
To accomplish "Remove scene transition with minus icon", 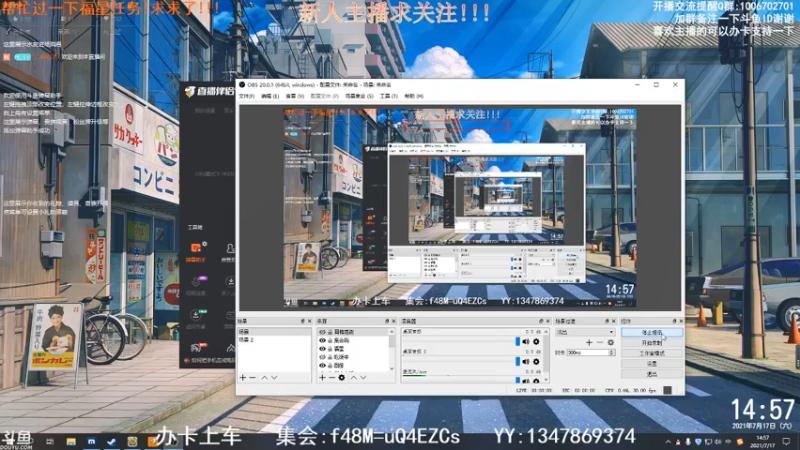I will tap(599, 343).
